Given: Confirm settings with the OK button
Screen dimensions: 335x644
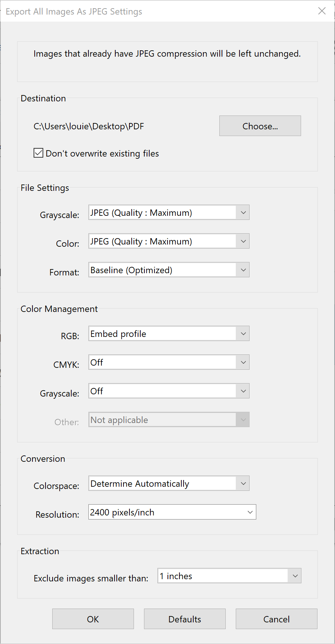Looking at the screenshot, I should click(x=93, y=619).
